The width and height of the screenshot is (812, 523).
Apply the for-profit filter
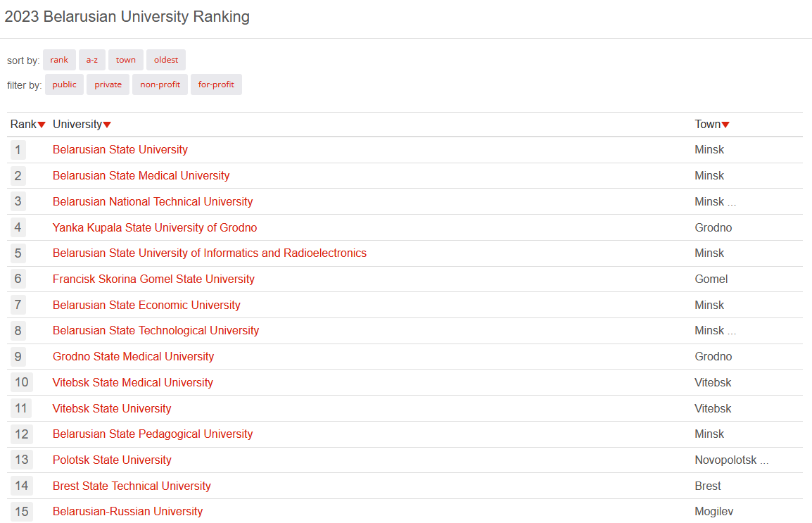tap(216, 85)
